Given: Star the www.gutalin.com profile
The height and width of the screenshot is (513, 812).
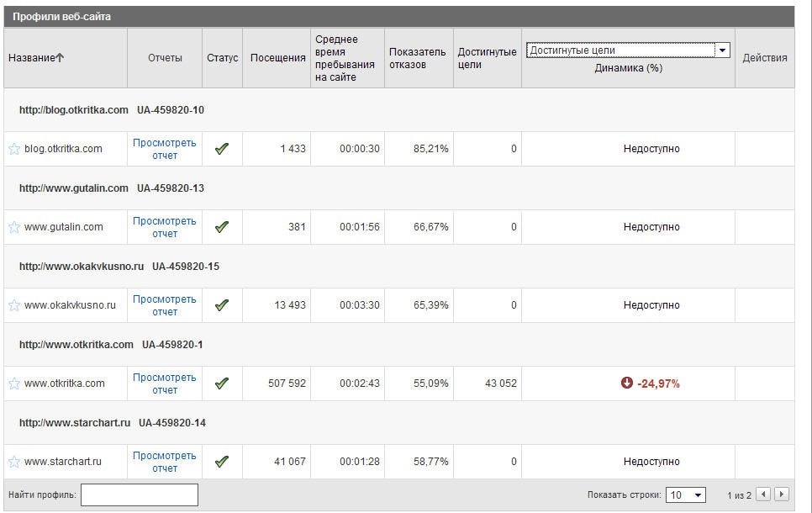Looking at the screenshot, I should 14,227.
